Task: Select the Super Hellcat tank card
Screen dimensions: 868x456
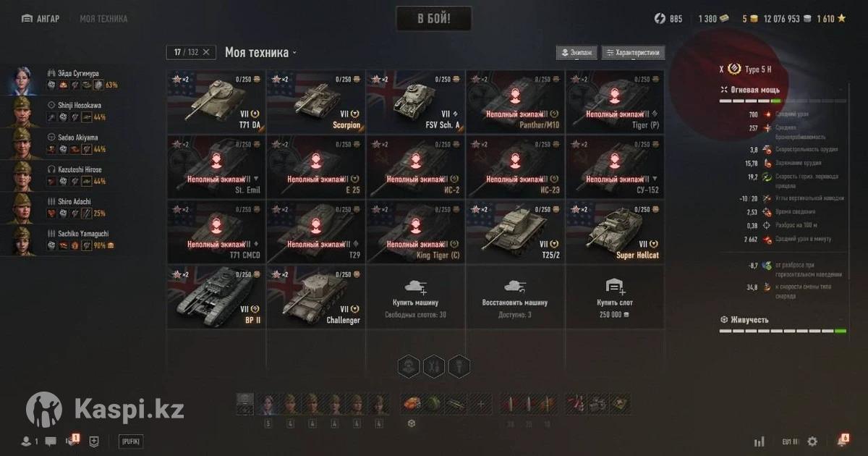Action: click(x=615, y=231)
